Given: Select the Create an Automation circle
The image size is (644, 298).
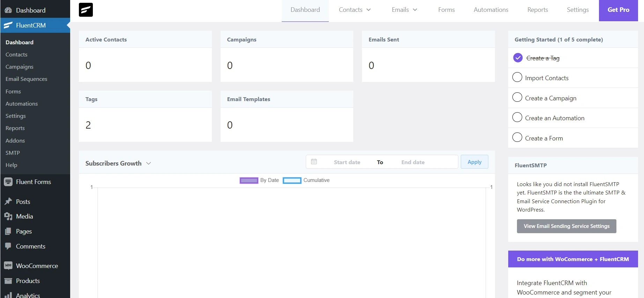Looking at the screenshot, I should pyautogui.click(x=517, y=117).
